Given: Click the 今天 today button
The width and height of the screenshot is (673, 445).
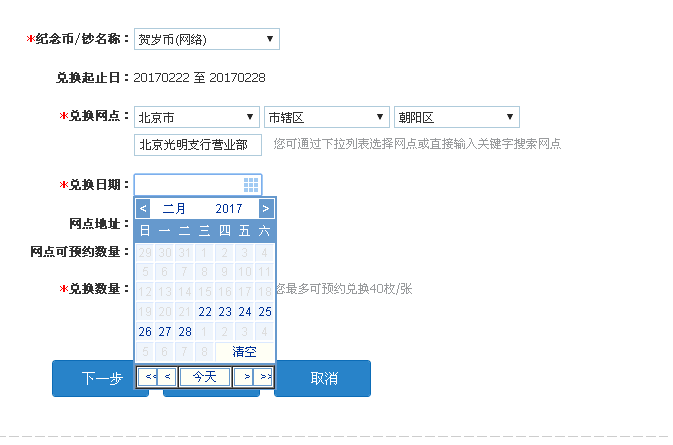Looking at the screenshot, I should tap(204, 377).
